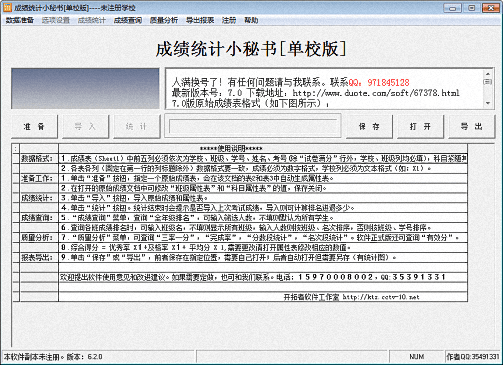Open the 帮助 menu
This screenshot has height=365, width=503.
251,20
